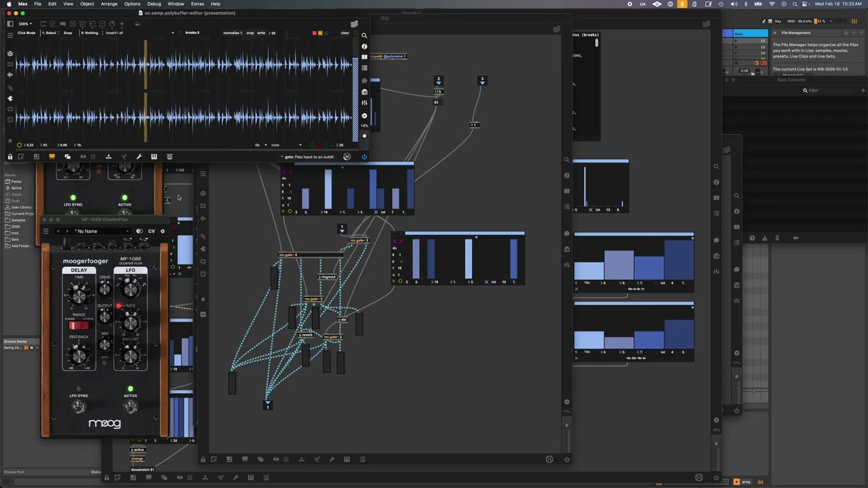This screenshot has height=488, width=868.
Task: Toggle the LFO SYNC footswitch on ClusterFlux
Action: pyautogui.click(x=79, y=407)
